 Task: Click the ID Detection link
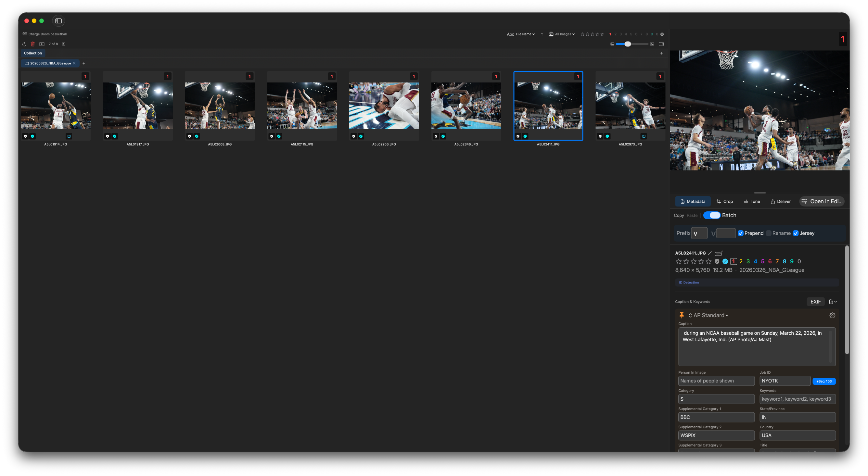point(689,282)
